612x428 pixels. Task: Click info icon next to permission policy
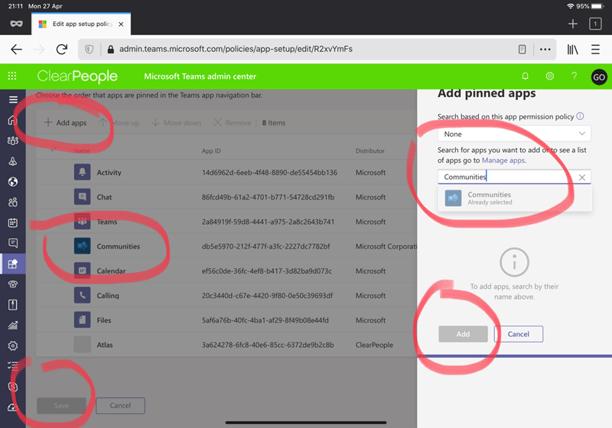pyautogui.click(x=580, y=116)
